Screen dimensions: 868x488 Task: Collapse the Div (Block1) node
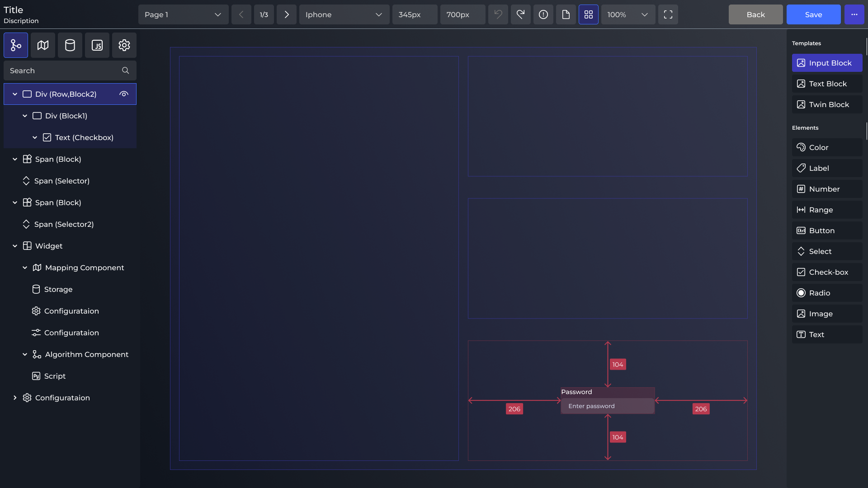(25, 116)
